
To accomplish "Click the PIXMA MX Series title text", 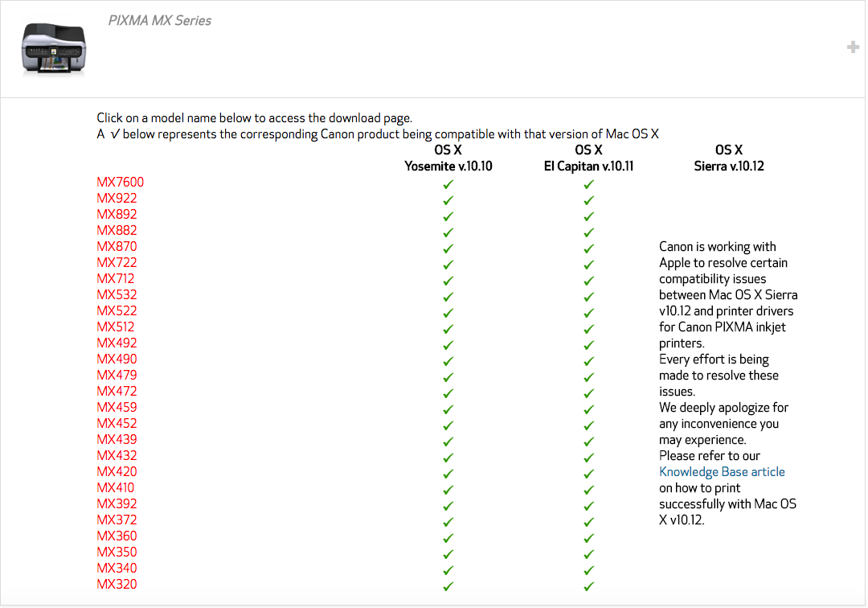I will coord(159,20).
